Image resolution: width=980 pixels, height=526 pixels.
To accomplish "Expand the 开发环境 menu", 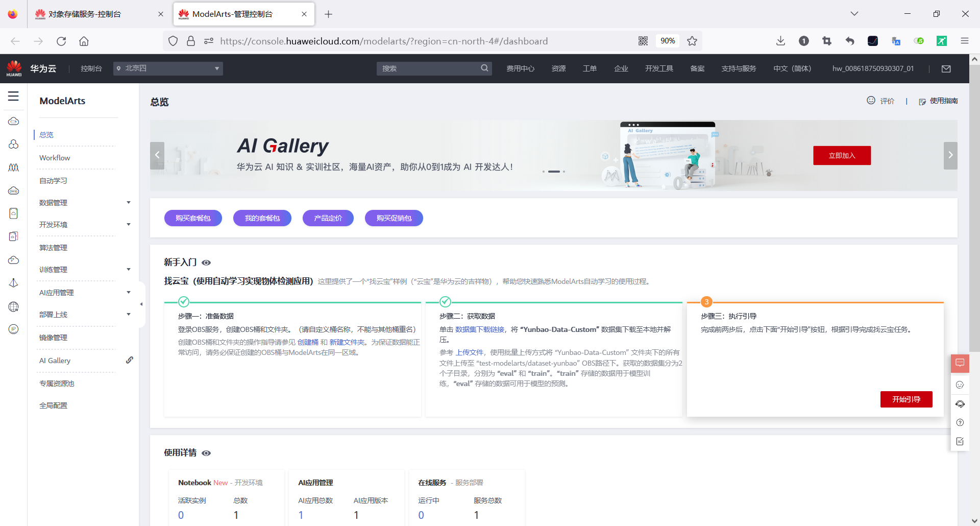I will pyautogui.click(x=129, y=225).
